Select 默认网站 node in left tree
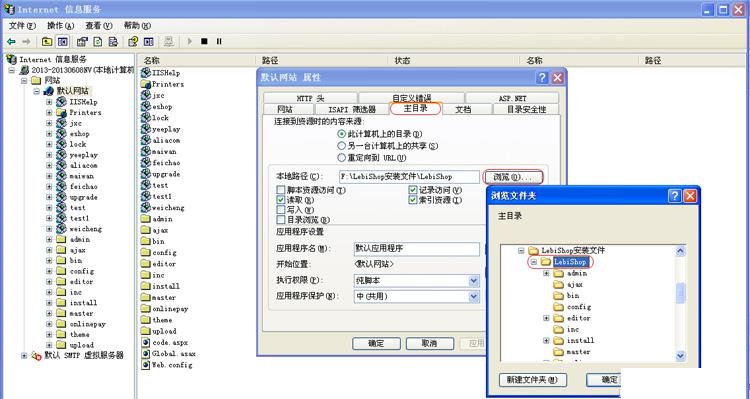Screen dimensions: 750x399 click(67, 91)
